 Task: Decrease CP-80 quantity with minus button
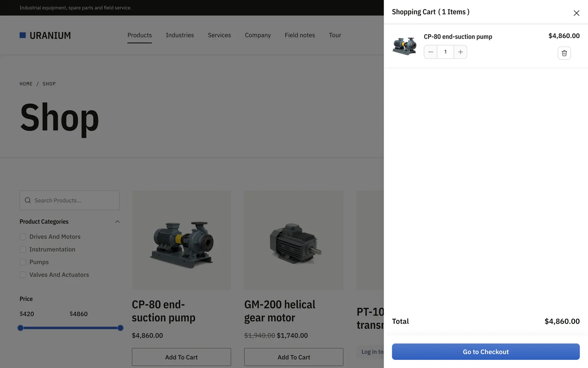[x=431, y=52]
